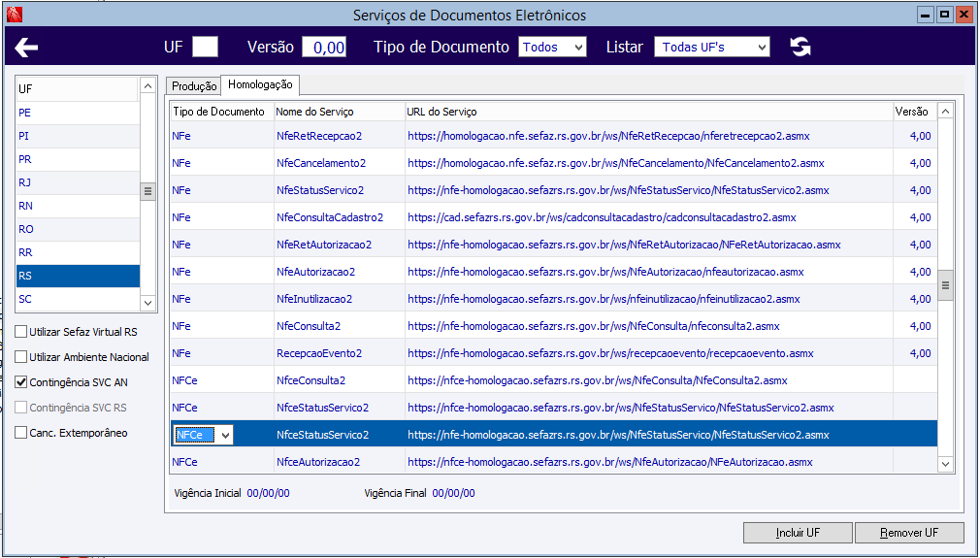Select RO in the UF list

pyautogui.click(x=78, y=229)
